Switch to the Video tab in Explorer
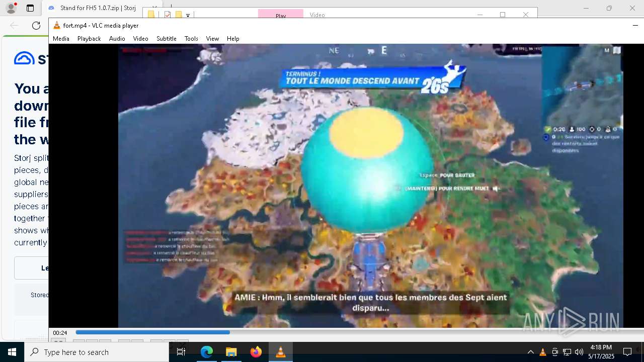This screenshot has width=644, height=362. (x=317, y=15)
